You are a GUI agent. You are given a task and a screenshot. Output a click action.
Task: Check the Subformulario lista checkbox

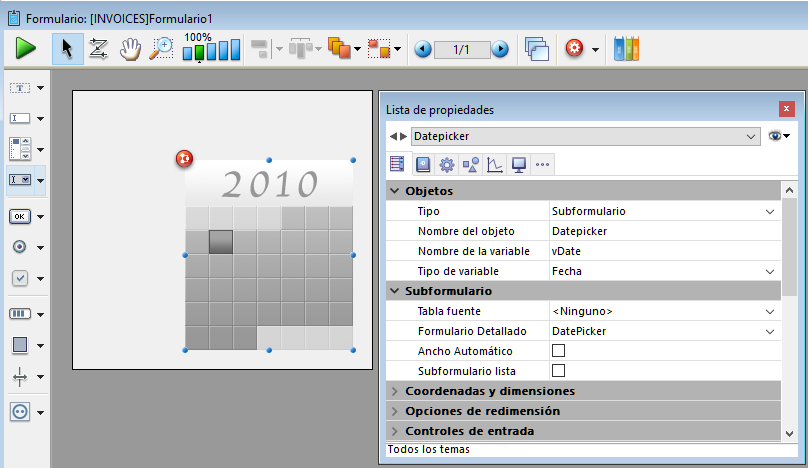click(x=559, y=371)
